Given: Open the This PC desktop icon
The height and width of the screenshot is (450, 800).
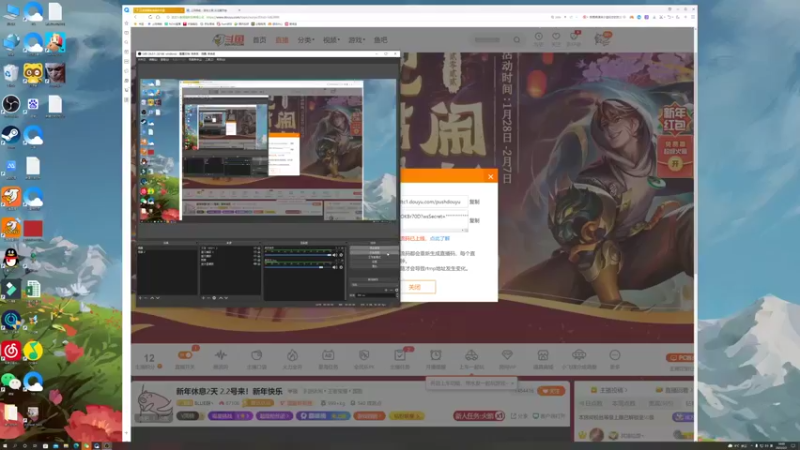Looking at the screenshot, I should coord(11,12).
